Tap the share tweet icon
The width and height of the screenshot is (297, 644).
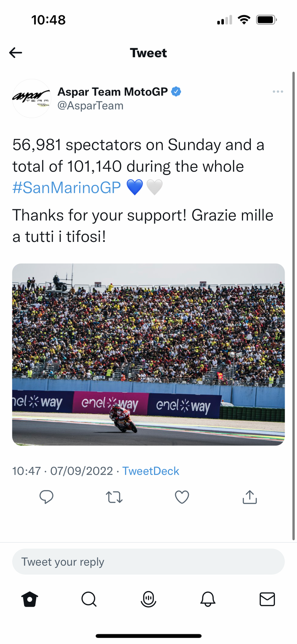coord(250,497)
